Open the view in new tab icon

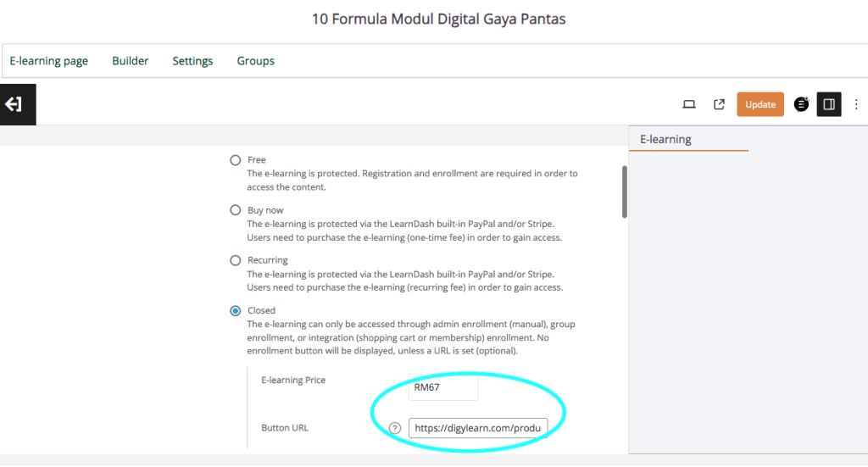click(719, 104)
